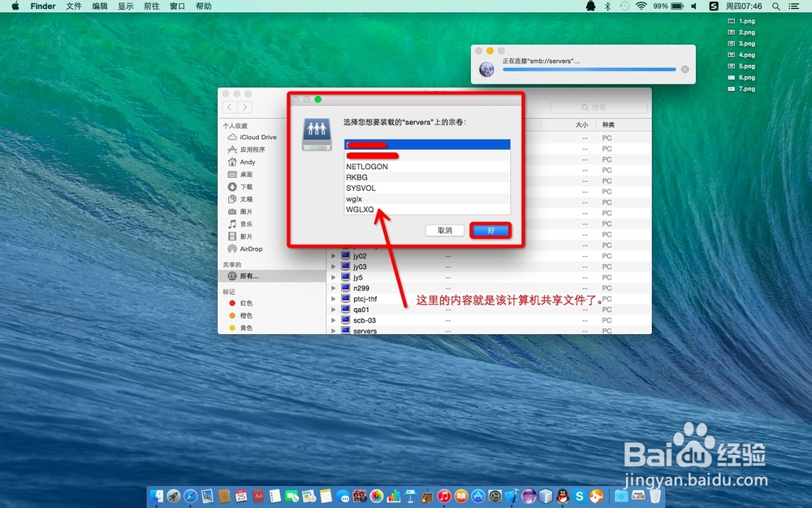This screenshot has width=812, height=508.
Task: Open Calendar icon showing 25
Action: click(241, 496)
